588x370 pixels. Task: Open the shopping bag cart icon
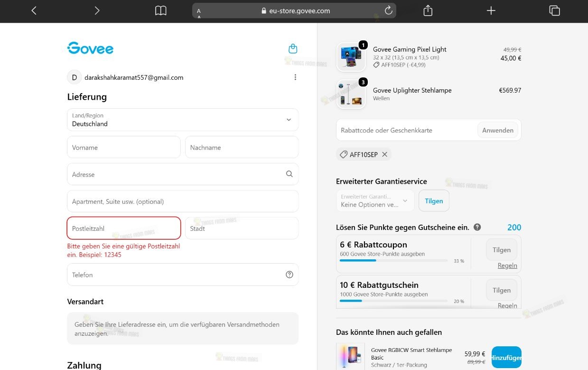click(293, 48)
